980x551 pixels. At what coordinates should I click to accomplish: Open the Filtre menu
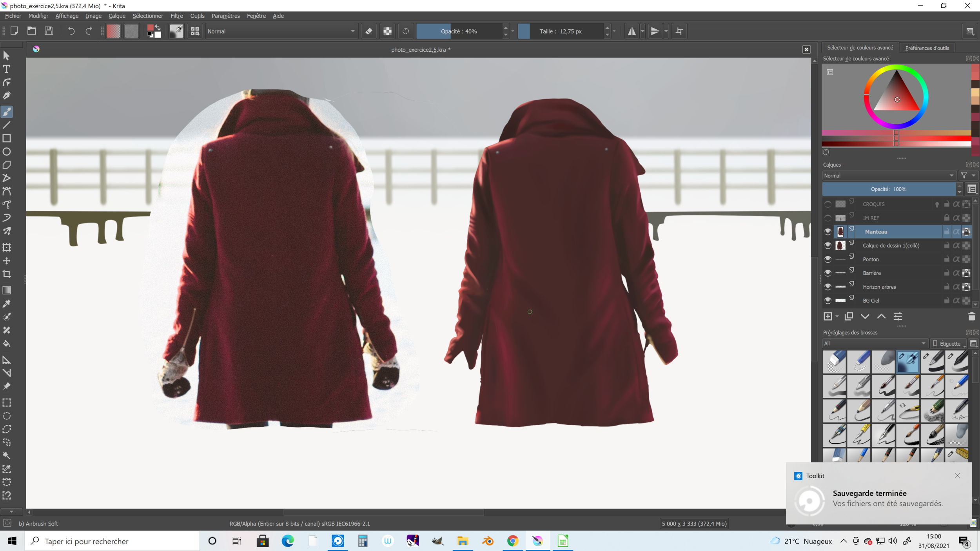(176, 16)
